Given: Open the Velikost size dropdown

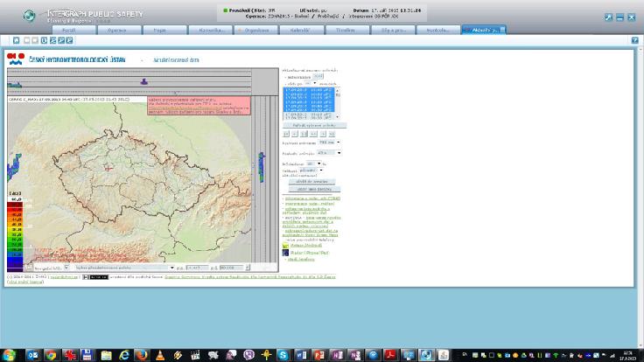Looking at the screenshot, I should coord(311,171).
